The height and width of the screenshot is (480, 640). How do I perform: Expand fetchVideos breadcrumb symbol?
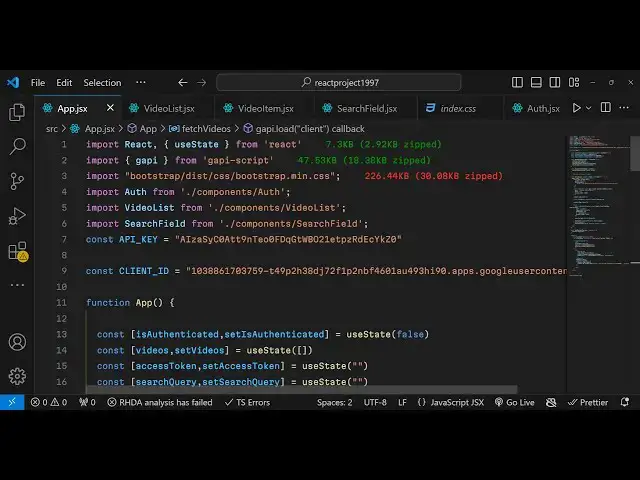tap(200, 129)
